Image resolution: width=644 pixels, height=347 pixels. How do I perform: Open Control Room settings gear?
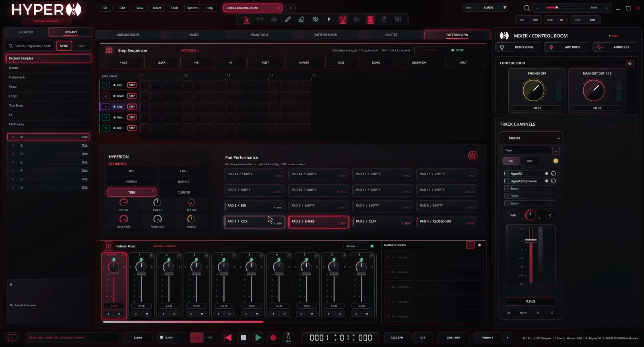tap(630, 63)
